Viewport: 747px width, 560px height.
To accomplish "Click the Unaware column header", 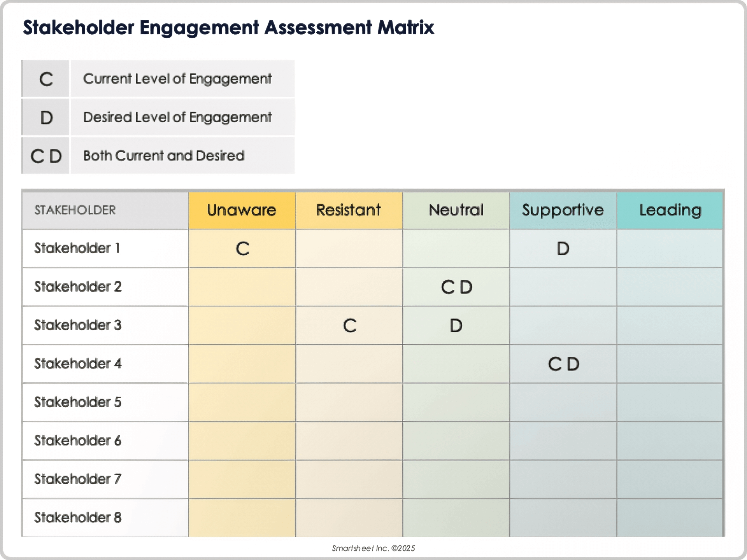I will 242,210.
